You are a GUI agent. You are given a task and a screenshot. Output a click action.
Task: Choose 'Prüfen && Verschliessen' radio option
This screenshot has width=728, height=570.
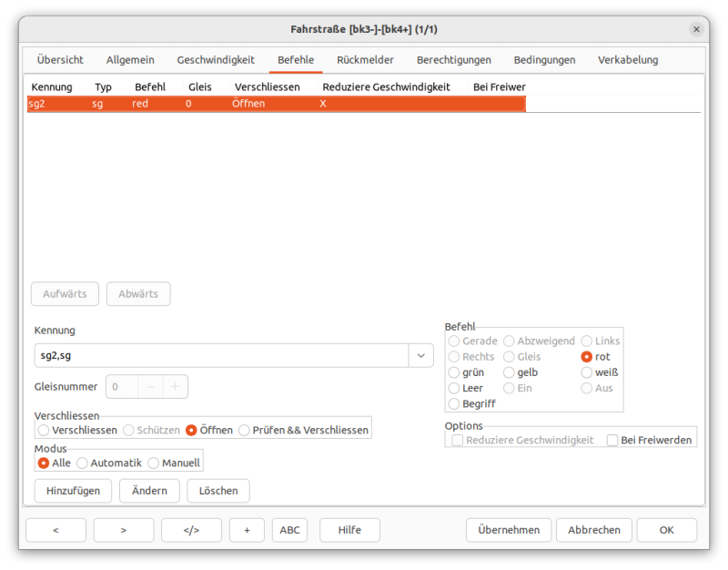245,430
